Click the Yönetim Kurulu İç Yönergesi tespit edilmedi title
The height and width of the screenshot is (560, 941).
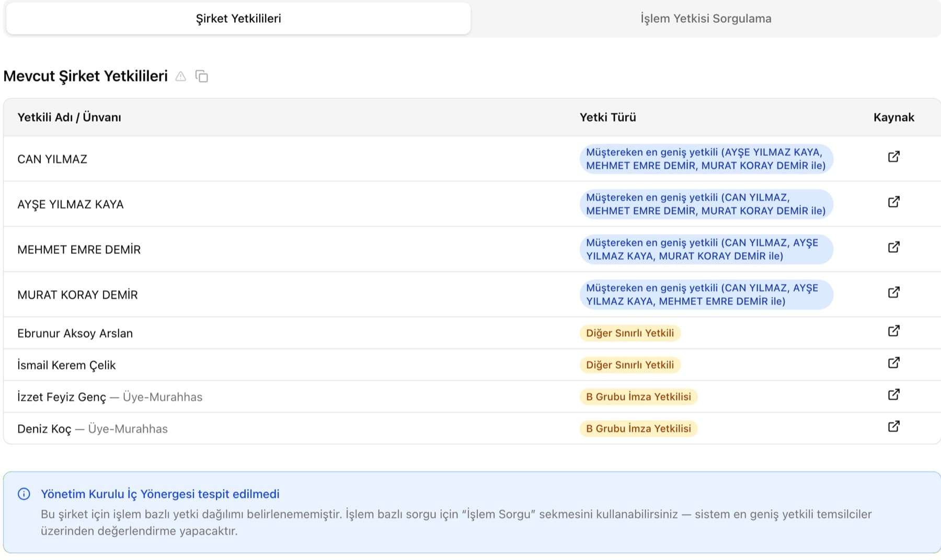(x=160, y=494)
